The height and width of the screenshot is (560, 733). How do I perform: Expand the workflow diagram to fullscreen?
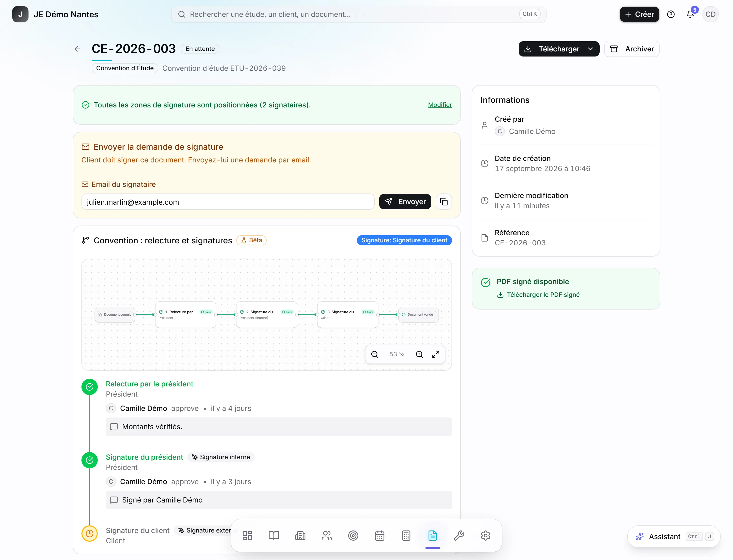click(436, 354)
